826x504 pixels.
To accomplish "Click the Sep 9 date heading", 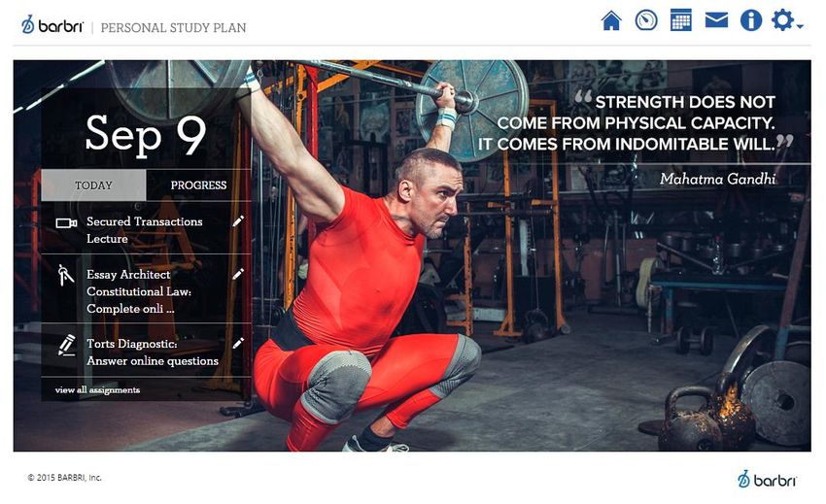I will coord(146,134).
